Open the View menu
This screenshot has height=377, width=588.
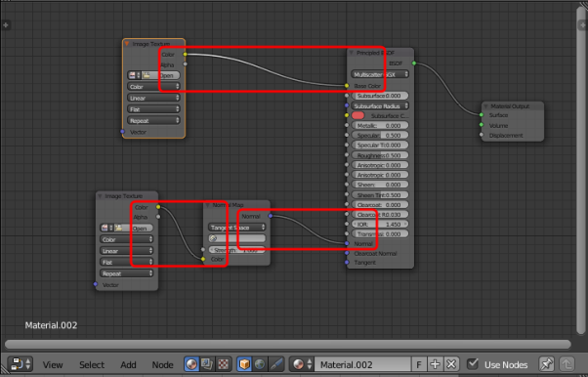tap(53, 364)
